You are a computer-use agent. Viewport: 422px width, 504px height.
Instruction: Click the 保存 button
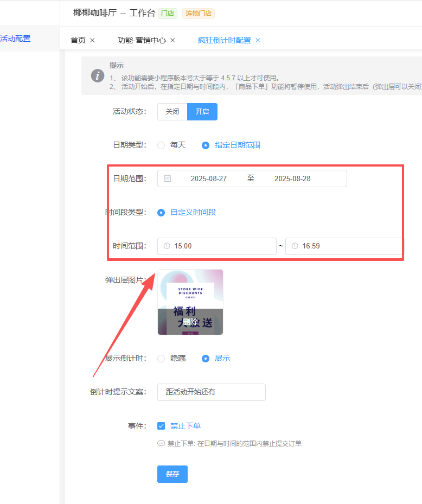tap(172, 474)
